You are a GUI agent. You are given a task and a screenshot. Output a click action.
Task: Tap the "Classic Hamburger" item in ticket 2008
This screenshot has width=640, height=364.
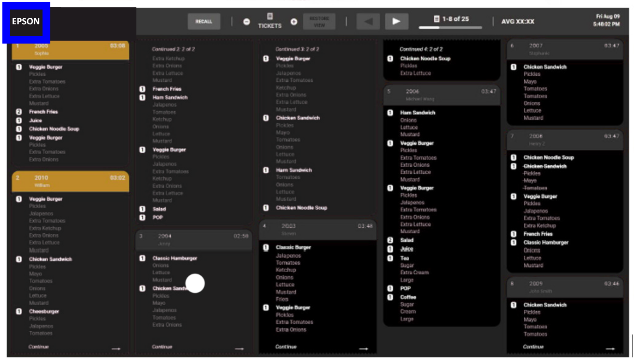pyautogui.click(x=546, y=242)
